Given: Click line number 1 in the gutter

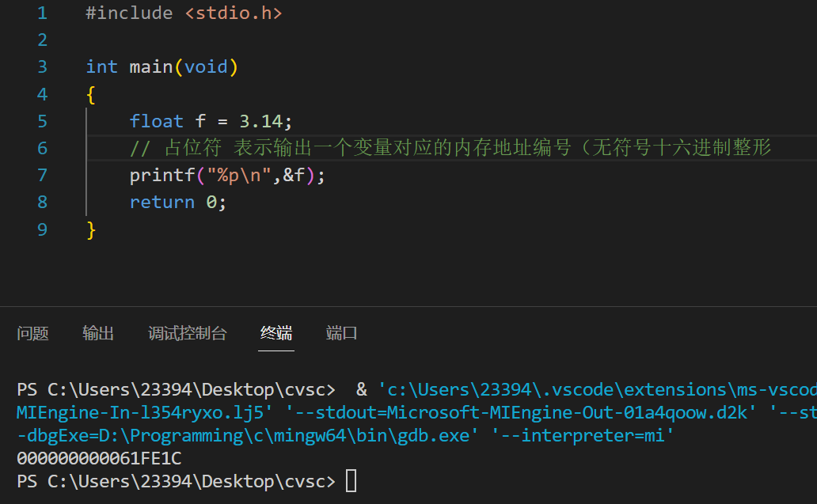Looking at the screenshot, I should (x=42, y=13).
